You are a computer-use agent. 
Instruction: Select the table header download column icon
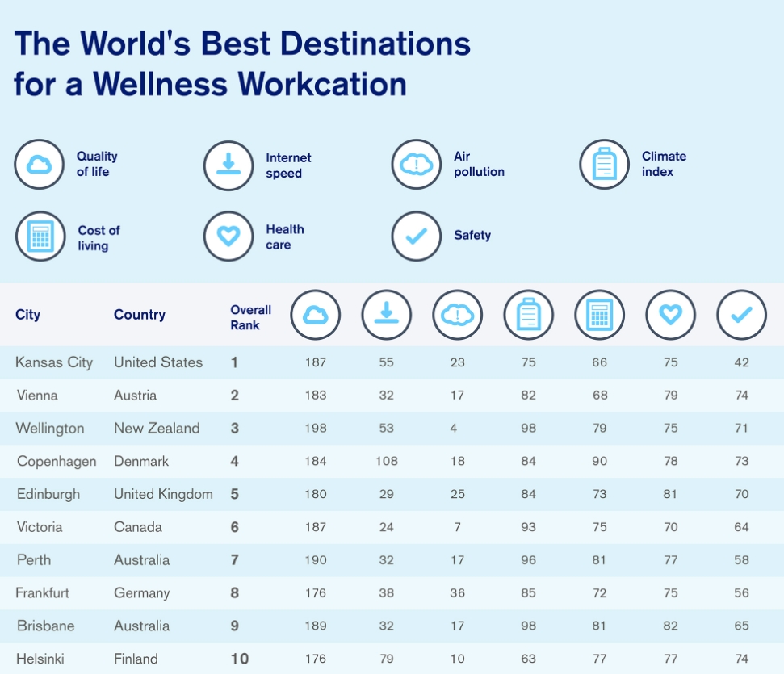click(x=387, y=315)
